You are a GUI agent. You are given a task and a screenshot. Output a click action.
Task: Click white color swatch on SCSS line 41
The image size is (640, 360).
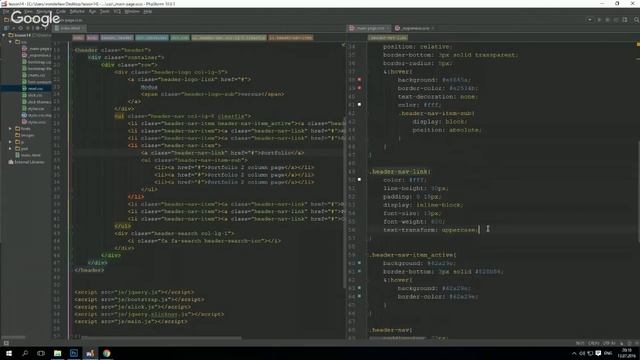click(x=360, y=104)
